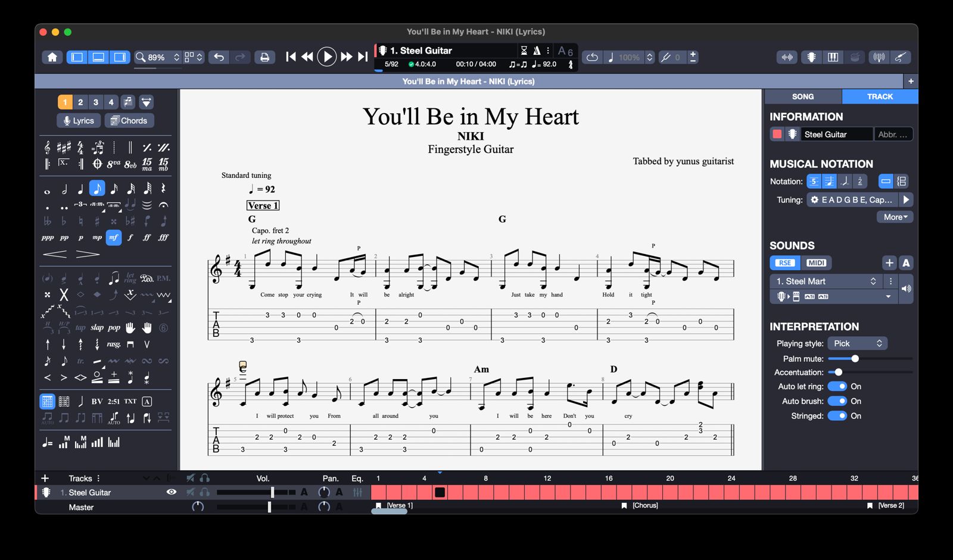Add a new track with plus button
The width and height of the screenshot is (953, 560).
click(45, 478)
